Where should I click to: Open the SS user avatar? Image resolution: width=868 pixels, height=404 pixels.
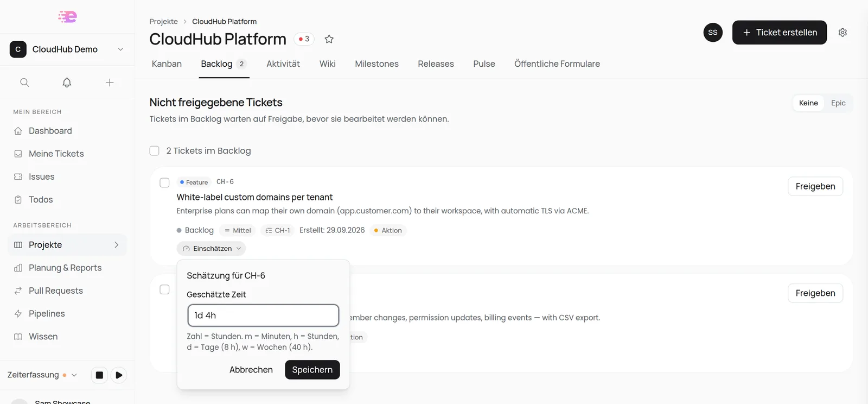(713, 33)
